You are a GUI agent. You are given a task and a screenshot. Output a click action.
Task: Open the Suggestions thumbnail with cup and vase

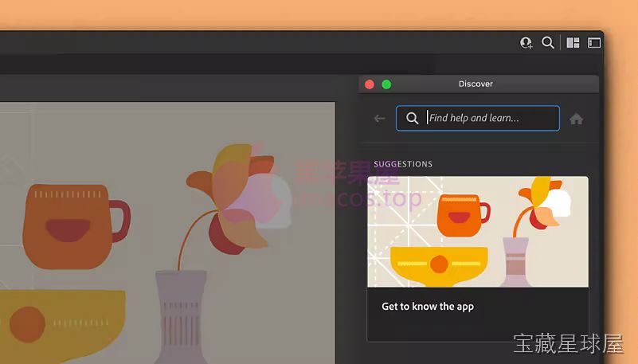(x=478, y=232)
